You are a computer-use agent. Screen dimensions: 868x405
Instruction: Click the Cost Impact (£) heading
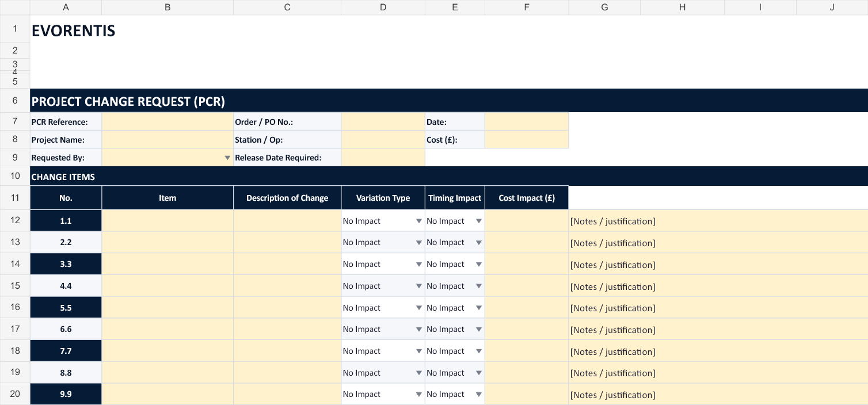point(527,198)
